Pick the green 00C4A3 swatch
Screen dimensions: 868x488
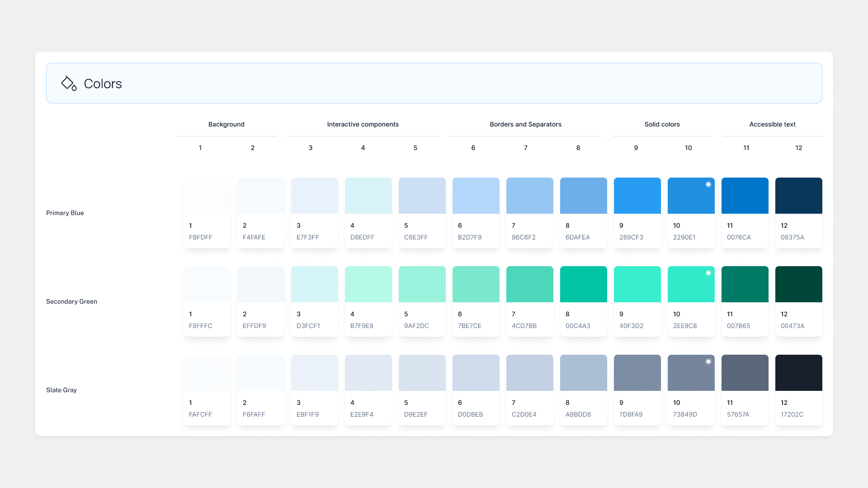tap(583, 284)
